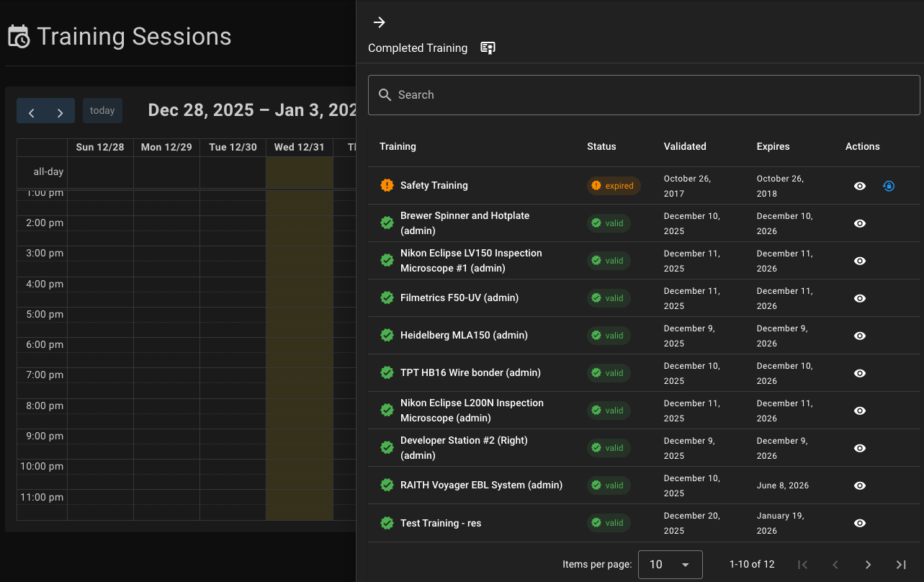The image size is (924, 582).
Task: Go to the previous calendar week
Action: (x=32, y=112)
